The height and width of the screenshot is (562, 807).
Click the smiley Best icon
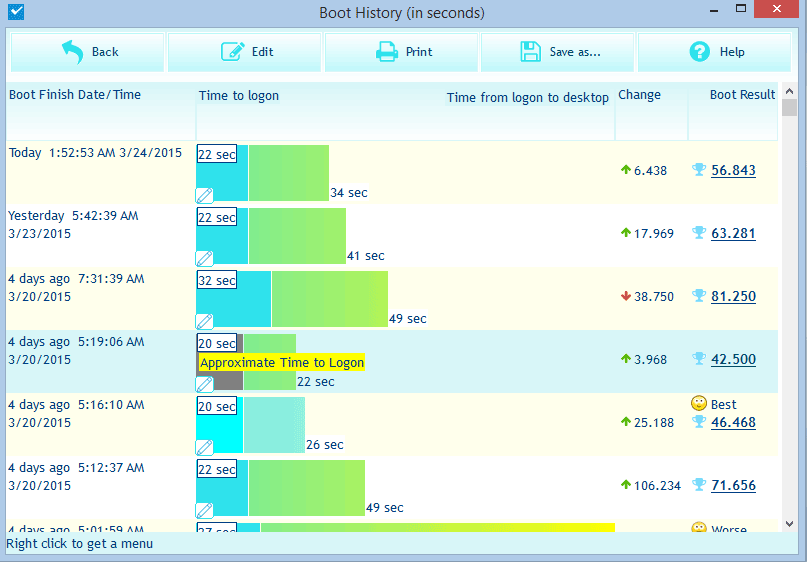coord(699,404)
